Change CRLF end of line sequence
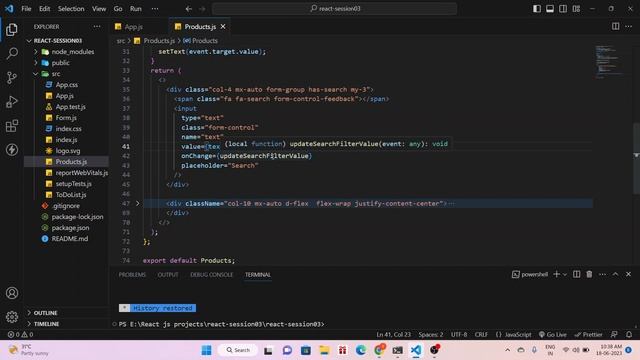Viewport: 640px width, 360px height. click(481, 334)
